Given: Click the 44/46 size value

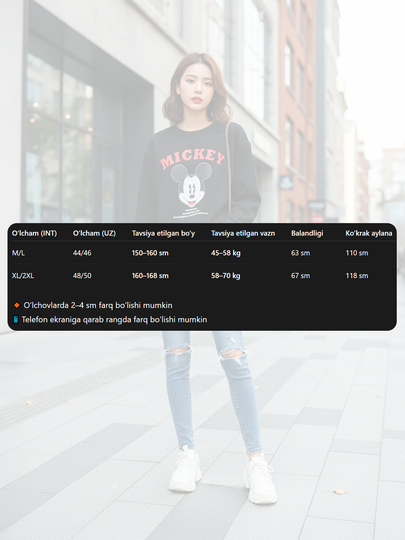Looking at the screenshot, I should [82, 253].
